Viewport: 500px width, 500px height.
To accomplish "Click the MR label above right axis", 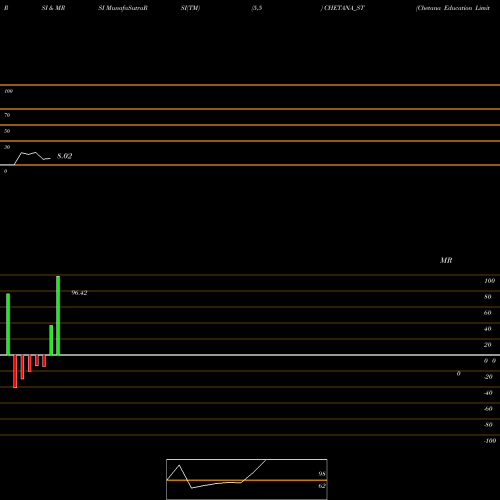I will pyautogui.click(x=446, y=260).
